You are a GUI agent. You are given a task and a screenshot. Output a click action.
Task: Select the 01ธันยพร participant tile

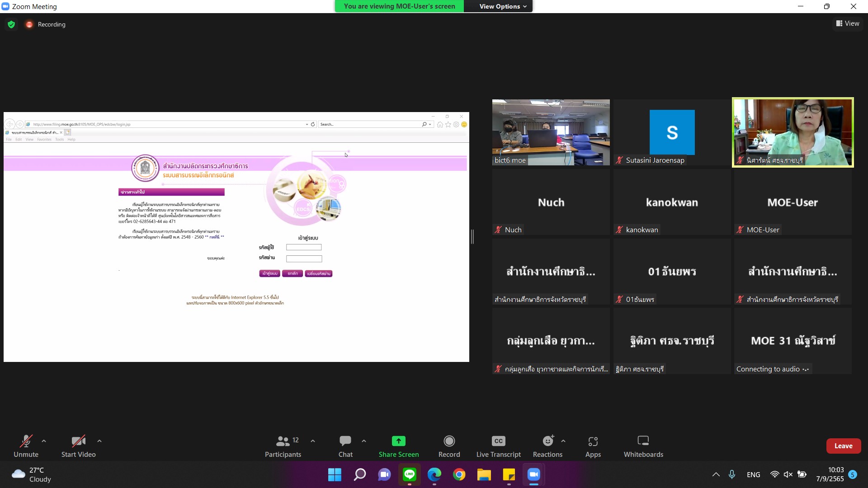tap(672, 272)
